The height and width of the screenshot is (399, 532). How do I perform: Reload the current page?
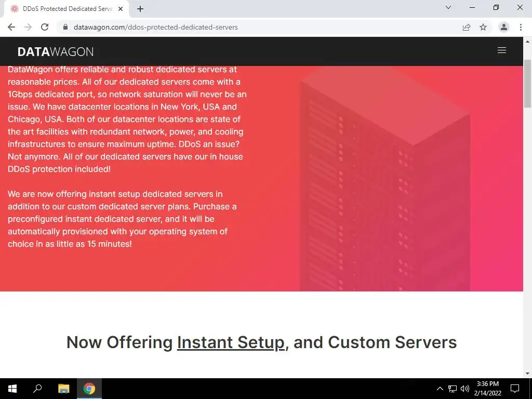45,27
